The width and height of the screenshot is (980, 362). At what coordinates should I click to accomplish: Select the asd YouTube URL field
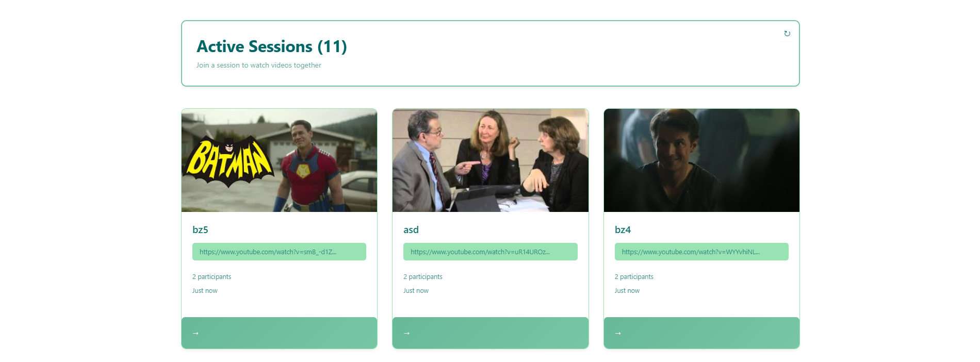click(491, 252)
